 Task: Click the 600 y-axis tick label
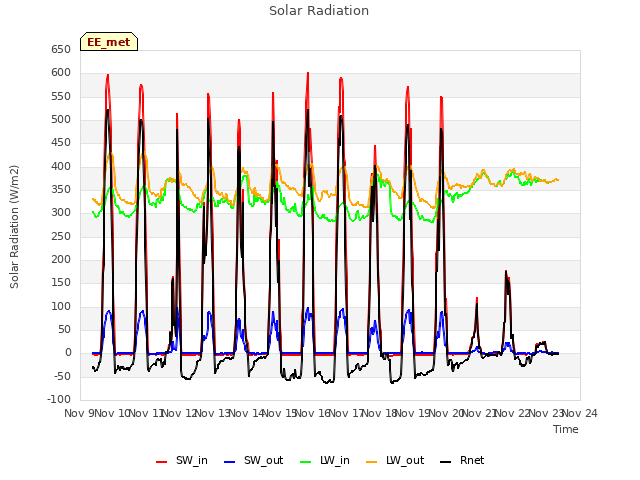61,73
